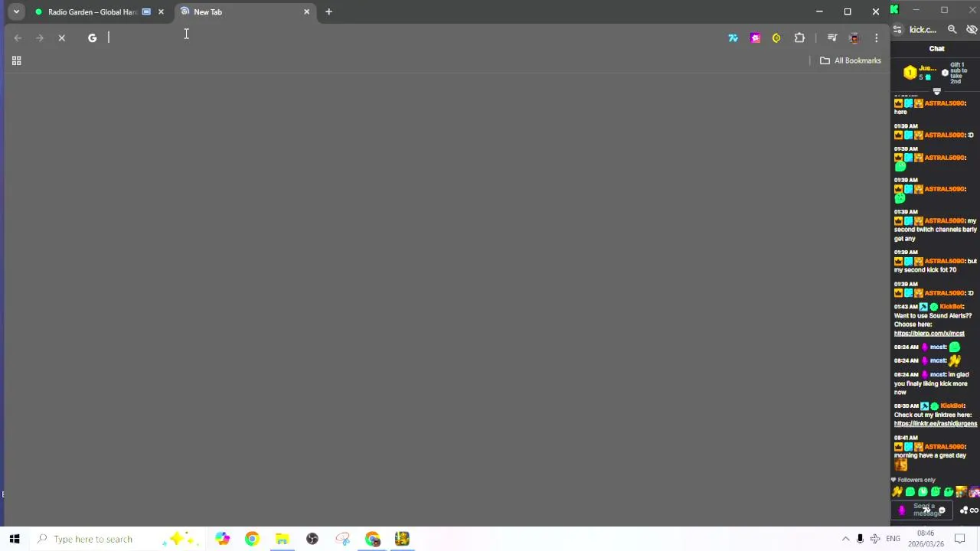Click the infinity icon beside chat input

[974, 510]
